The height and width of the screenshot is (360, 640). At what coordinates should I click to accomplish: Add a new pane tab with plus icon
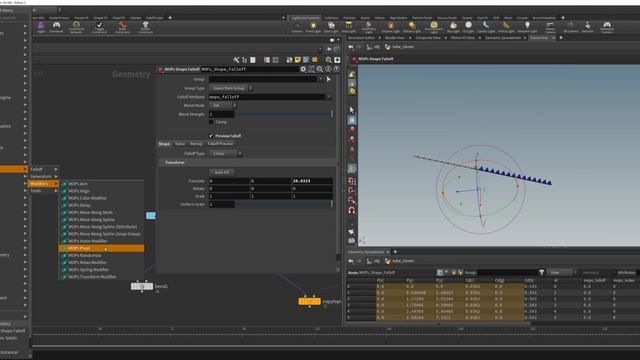point(561,38)
